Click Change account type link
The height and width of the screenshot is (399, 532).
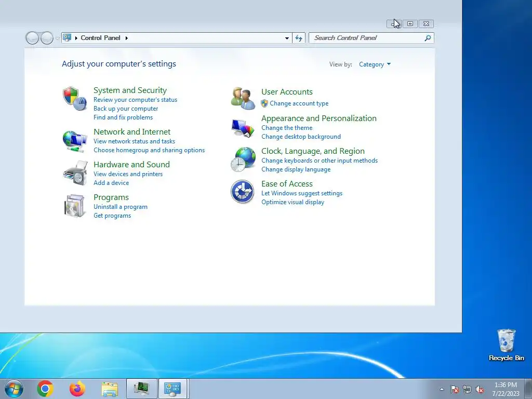coord(299,103)
